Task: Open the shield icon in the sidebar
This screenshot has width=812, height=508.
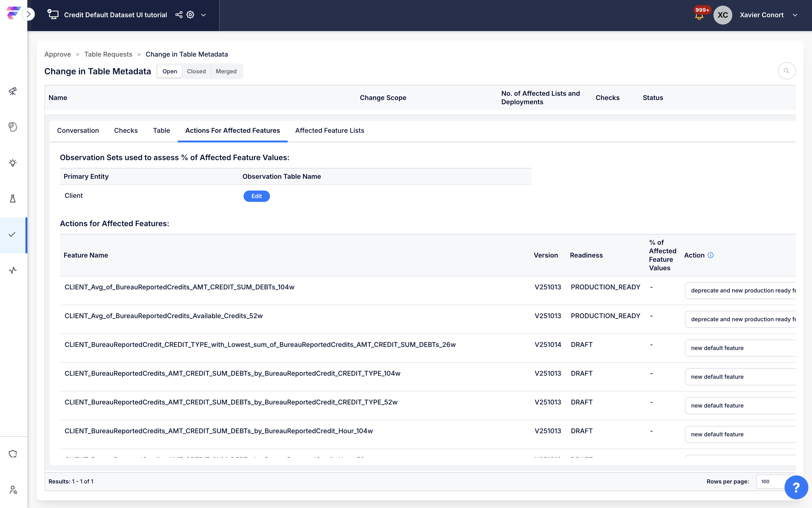Action: 13,454
